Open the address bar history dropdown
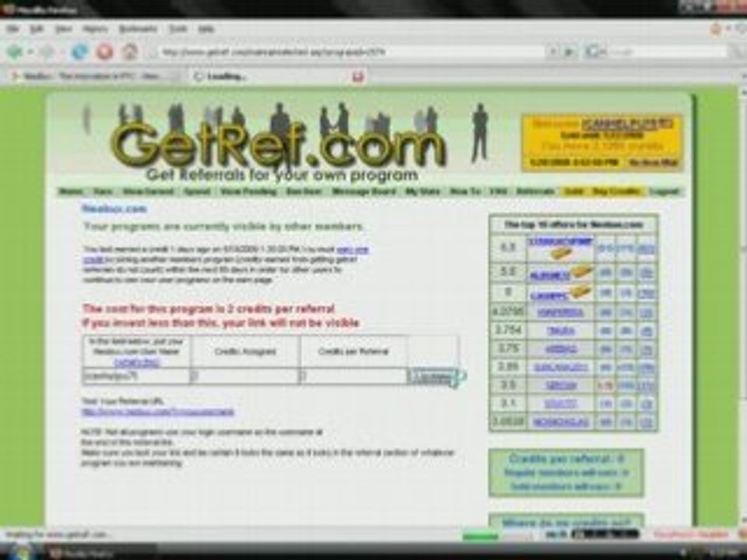747x560 pixels. (x=553, y=51)
